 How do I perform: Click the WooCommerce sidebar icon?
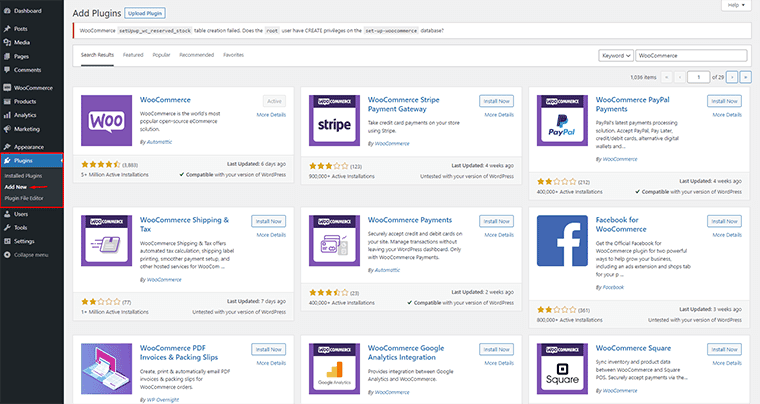pos(7,88)
